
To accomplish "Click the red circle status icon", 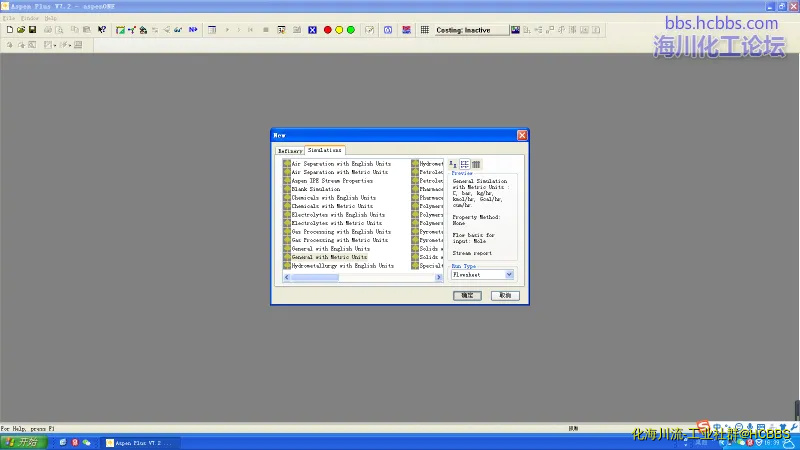I will [x=328, y=30].
